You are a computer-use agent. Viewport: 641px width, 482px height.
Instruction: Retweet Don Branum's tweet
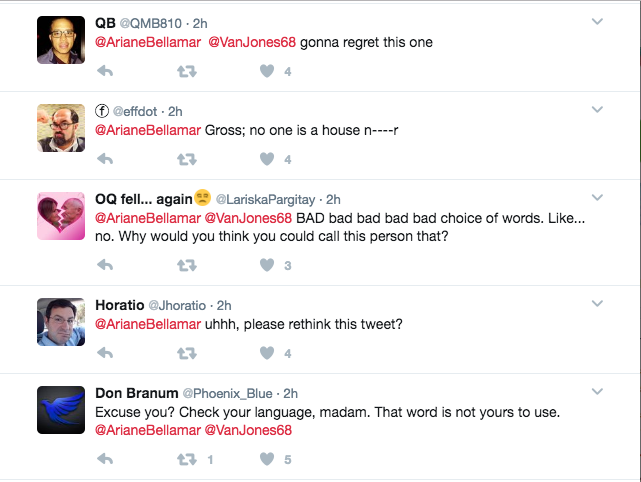(187, 460)
